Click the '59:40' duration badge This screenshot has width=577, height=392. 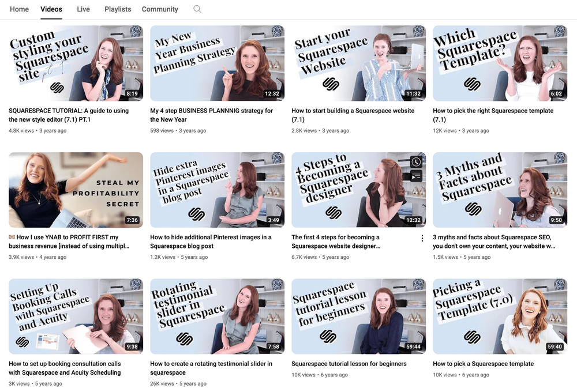[554, 347]
